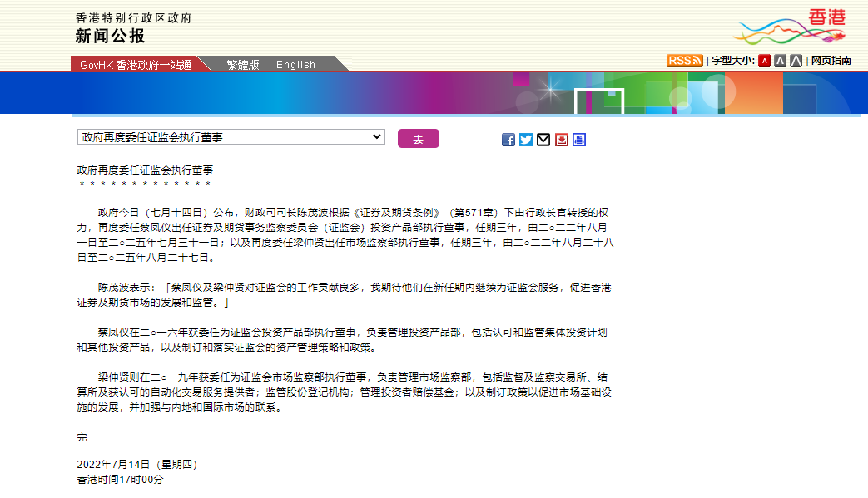Click the 政府再度委任证监会执行董事 article heading

(x=145, y=169)
